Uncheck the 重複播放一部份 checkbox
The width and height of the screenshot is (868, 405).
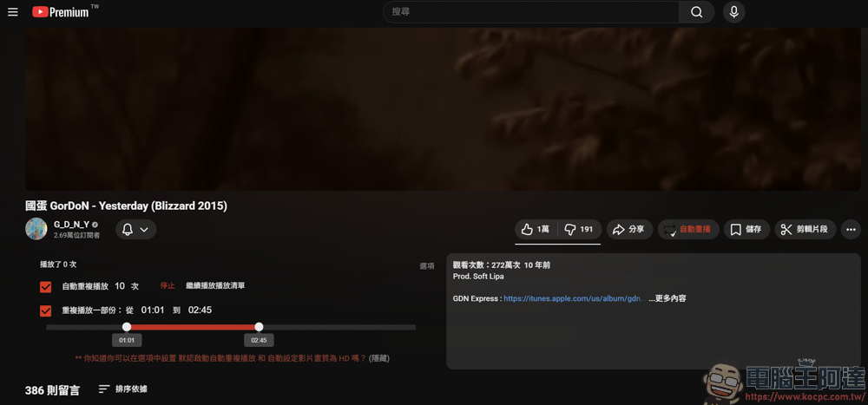click(x=46, y=311)
